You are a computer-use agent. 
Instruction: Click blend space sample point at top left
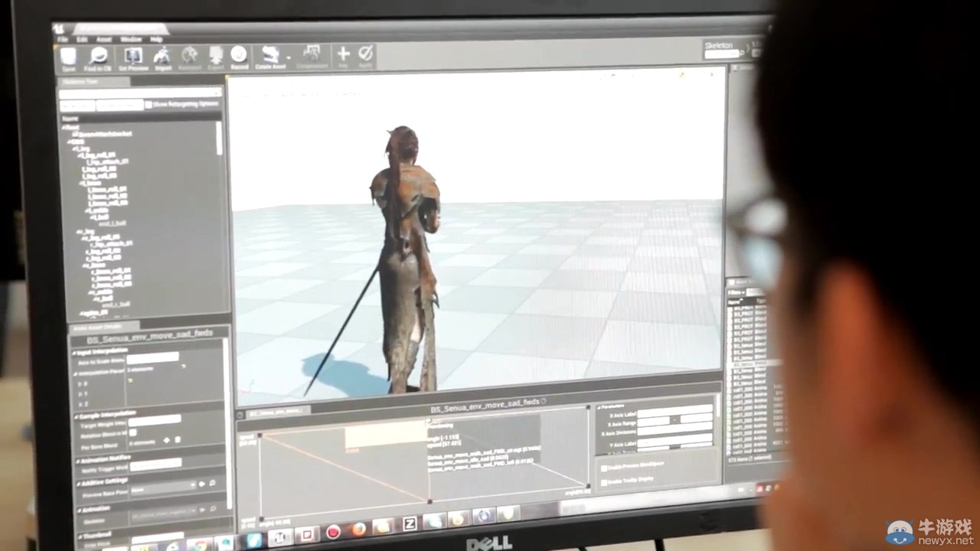click(x=260, y=435)
